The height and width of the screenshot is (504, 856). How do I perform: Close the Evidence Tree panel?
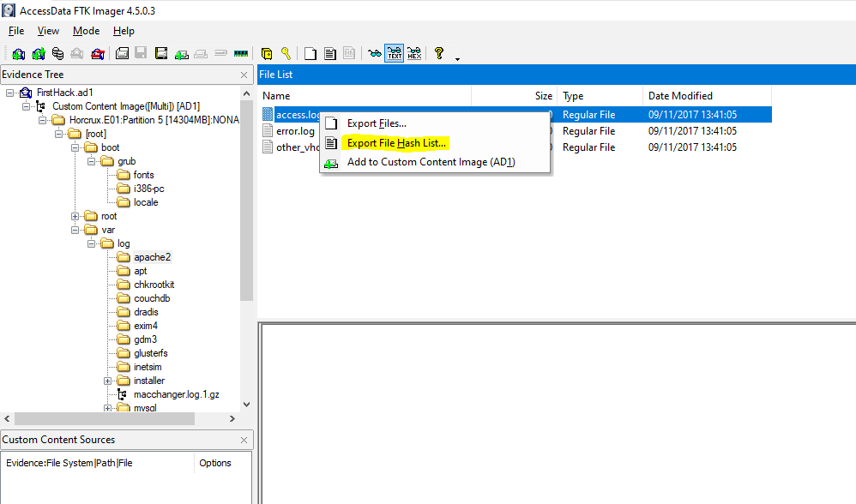click(x=244, y=75)
